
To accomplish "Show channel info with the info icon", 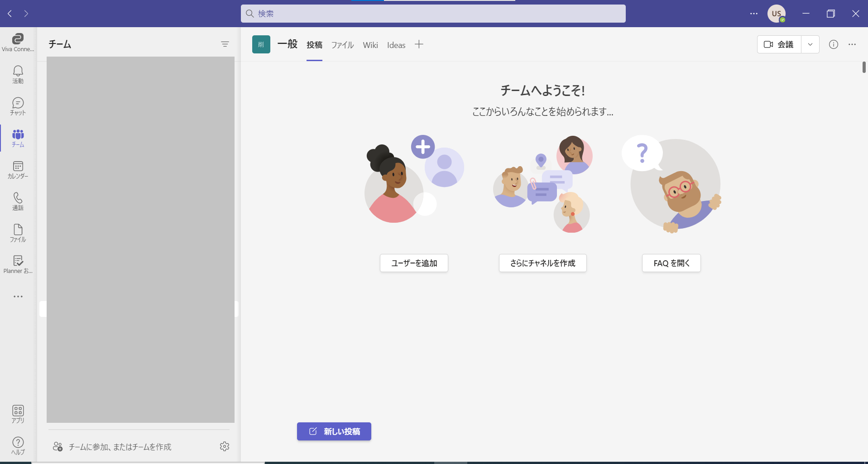I will coord(833,44).
